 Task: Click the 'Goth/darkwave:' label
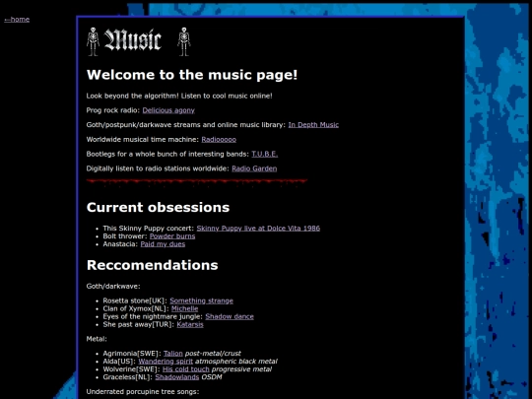(113, 287)
